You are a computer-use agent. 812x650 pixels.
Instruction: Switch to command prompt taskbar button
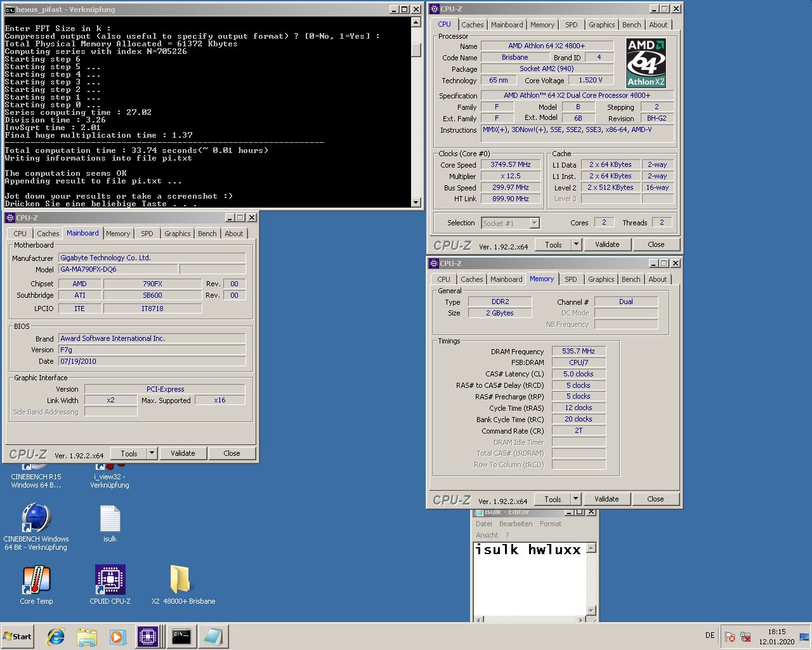click(181, 637)
